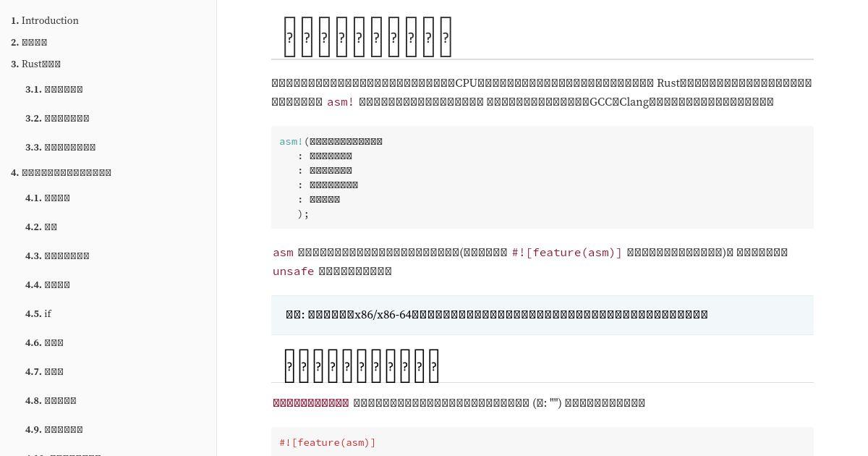Viewport: 868px width, 456px height.
Task: Select sidebar section 3.3.
Action: [x=60, y=147]
